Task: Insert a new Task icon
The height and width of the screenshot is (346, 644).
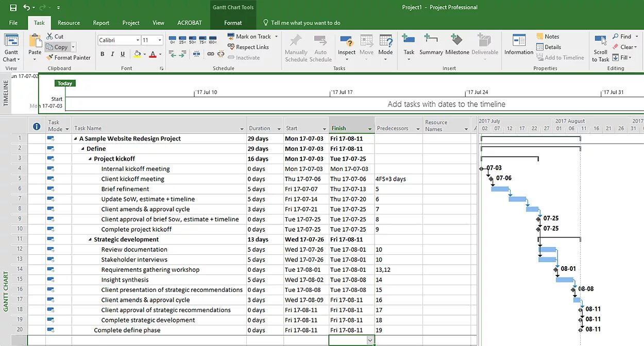Action: tap(409, 40)
